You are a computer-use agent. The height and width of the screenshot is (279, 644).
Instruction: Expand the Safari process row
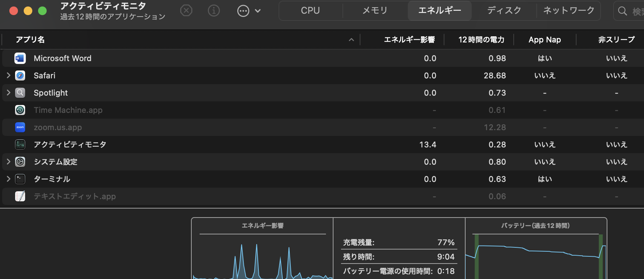[x=9, y=76]
